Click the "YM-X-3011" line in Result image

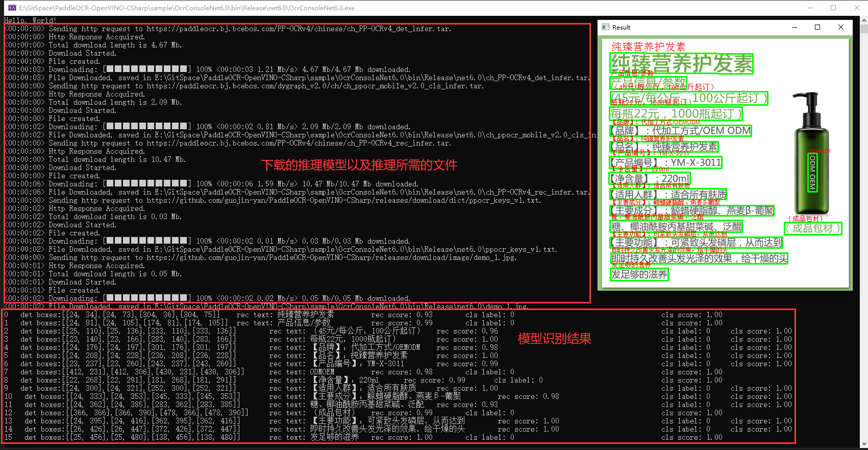pyautogui.click(x=666, y=162)
